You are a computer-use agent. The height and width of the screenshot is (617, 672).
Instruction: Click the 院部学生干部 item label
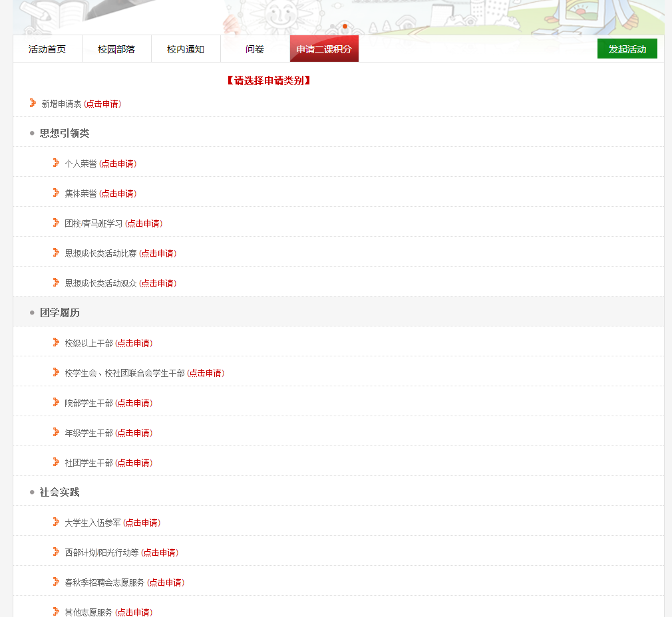click(x=88, y=404)
